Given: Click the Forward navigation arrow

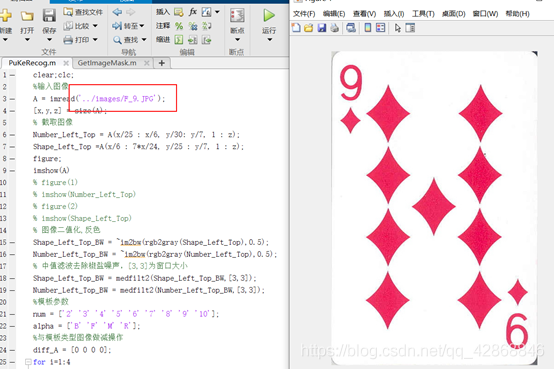Looking at the screenshot, I should click(x=131, y=12).
